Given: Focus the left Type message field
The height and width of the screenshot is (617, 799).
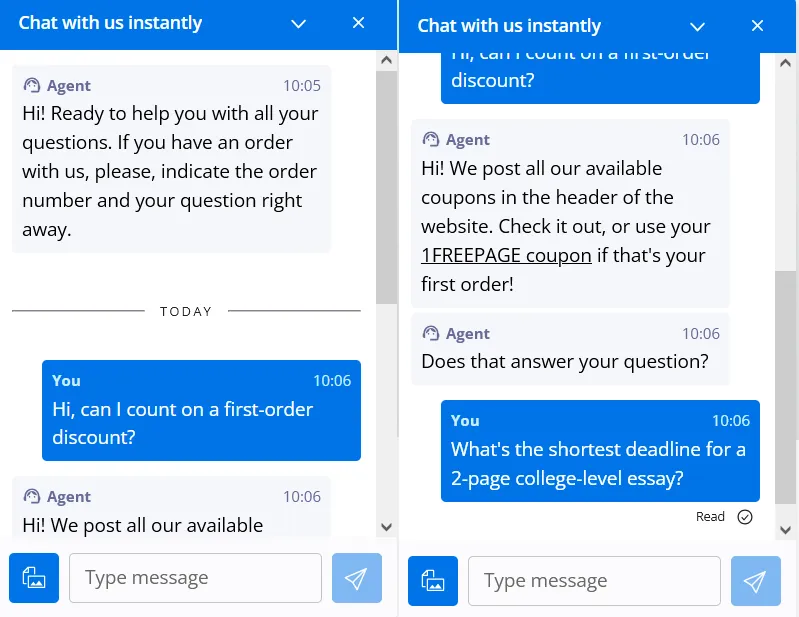Looking at the screenshot, I should pyautogui.click(x=195, y=578).
